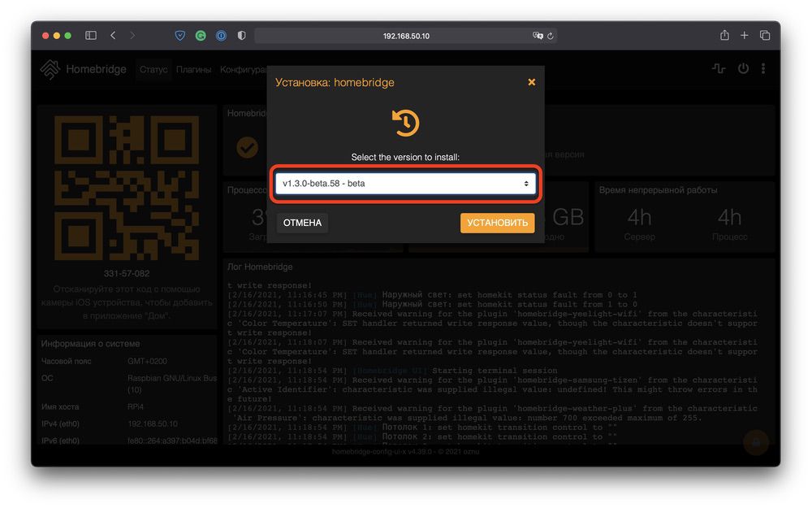This screenshot has width=812, height=508.
Task: Open the Safari share icon
Action: point(724,35)
